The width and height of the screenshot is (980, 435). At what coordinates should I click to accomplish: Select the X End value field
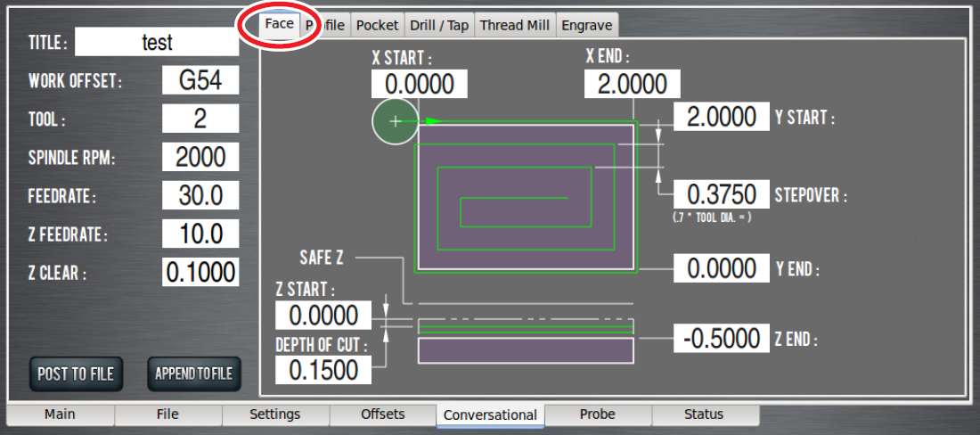(x=632, y=85)
